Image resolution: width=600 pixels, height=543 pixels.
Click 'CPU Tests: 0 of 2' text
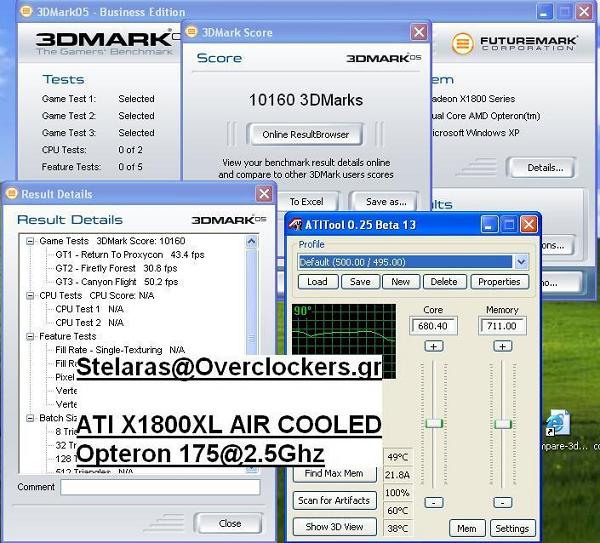(92, 150)
